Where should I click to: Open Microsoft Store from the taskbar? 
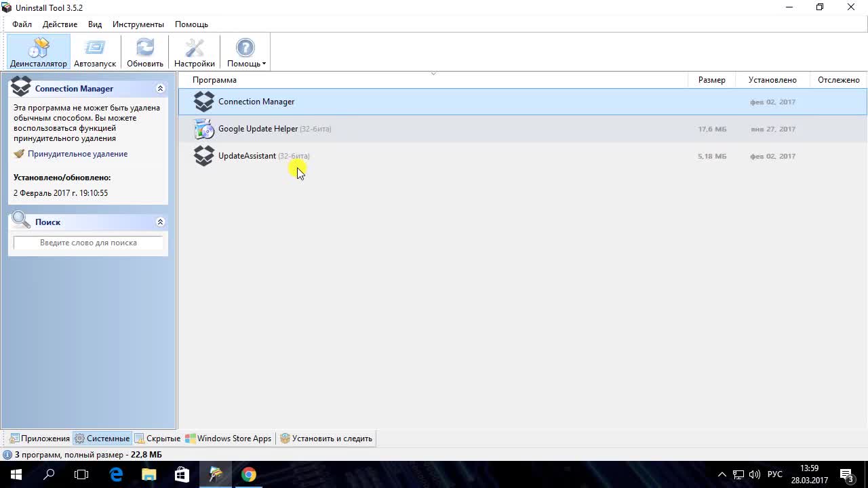point(182,474)
